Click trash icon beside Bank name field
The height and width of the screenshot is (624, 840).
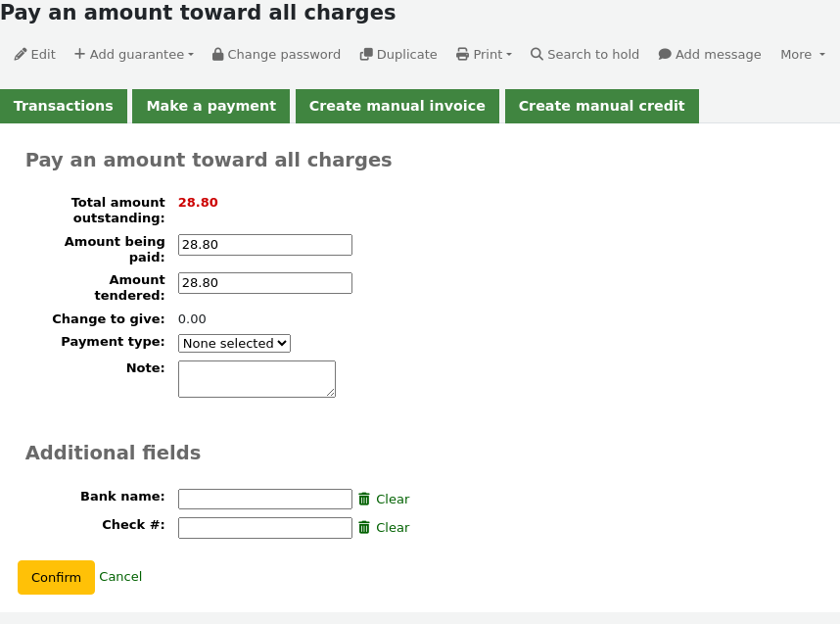pos(364,499)
